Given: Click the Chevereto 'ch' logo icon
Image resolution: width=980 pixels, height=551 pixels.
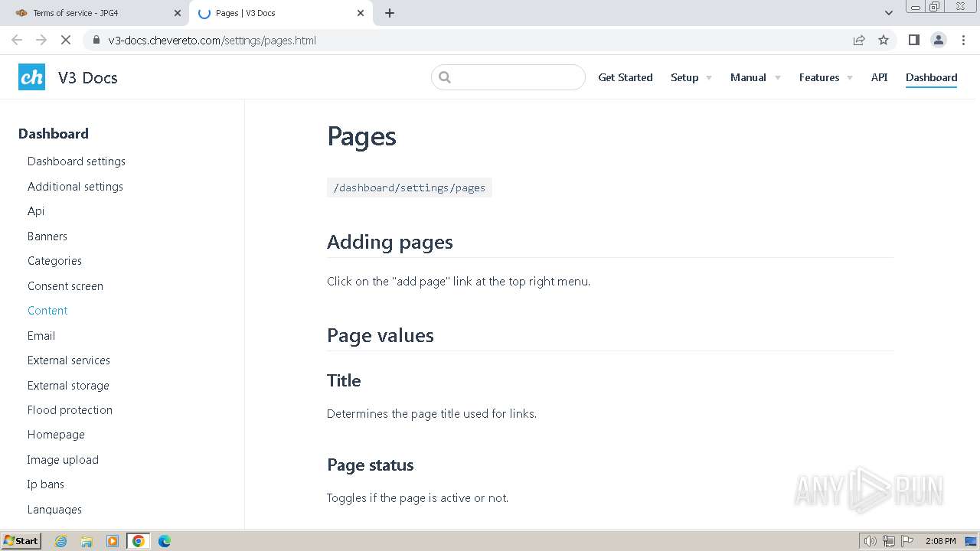Looking at the screenshot, I should coord(31,77).
